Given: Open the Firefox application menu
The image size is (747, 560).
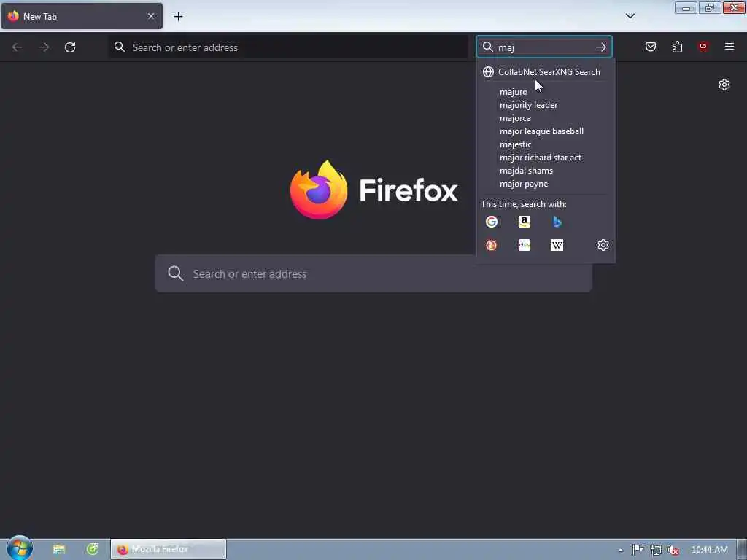Looking at the screenshot, I should tap(729, 47).
